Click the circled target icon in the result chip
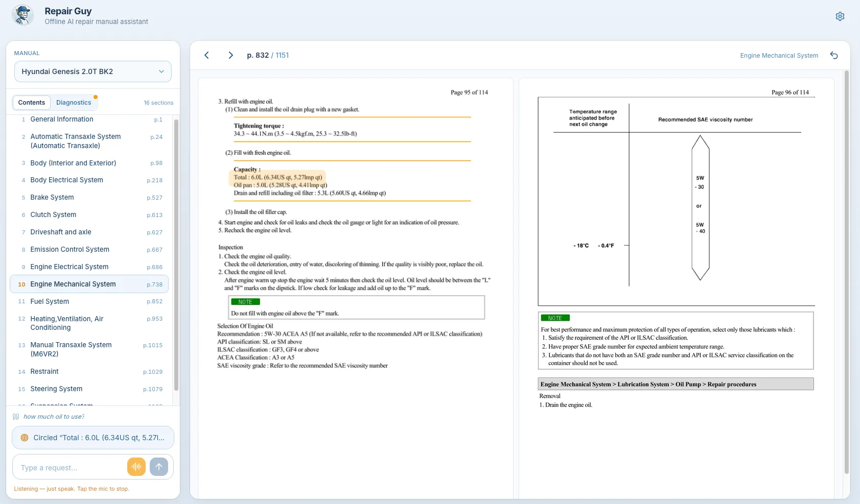This screenshot has height=504, width=860. pos(25,438)
